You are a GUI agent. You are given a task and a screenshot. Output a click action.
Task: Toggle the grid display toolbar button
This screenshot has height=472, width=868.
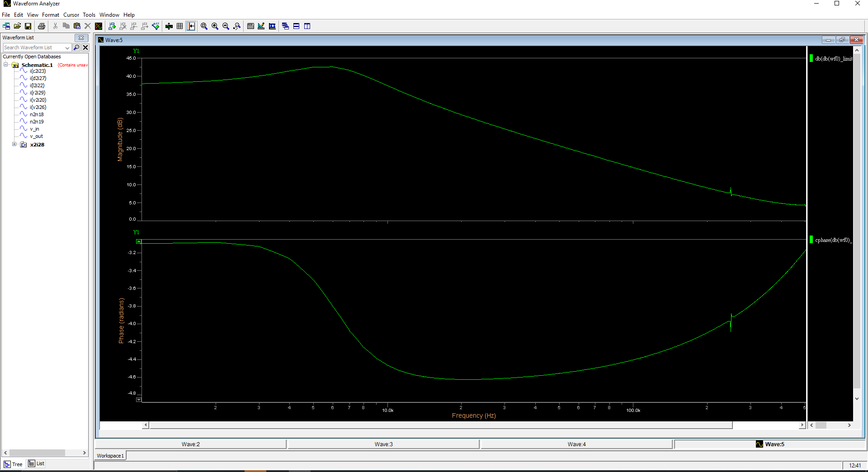click(x=180, y=26)
